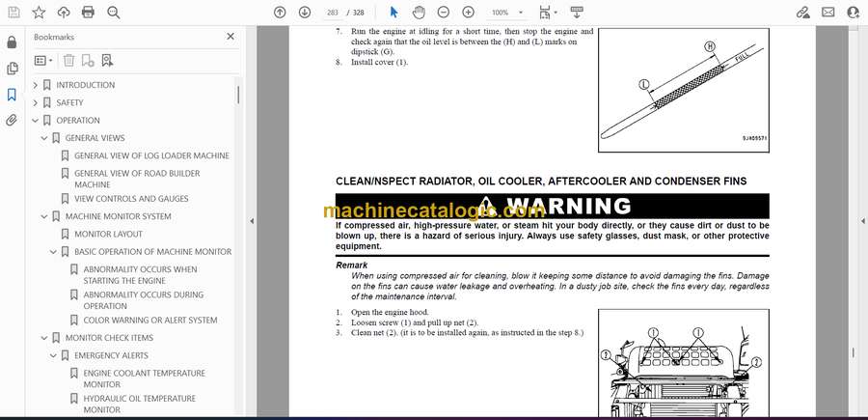The width and height of the screenshot is (868, 420).
Task: Expand the SAFETY bookmark
Action: (36, 103)
